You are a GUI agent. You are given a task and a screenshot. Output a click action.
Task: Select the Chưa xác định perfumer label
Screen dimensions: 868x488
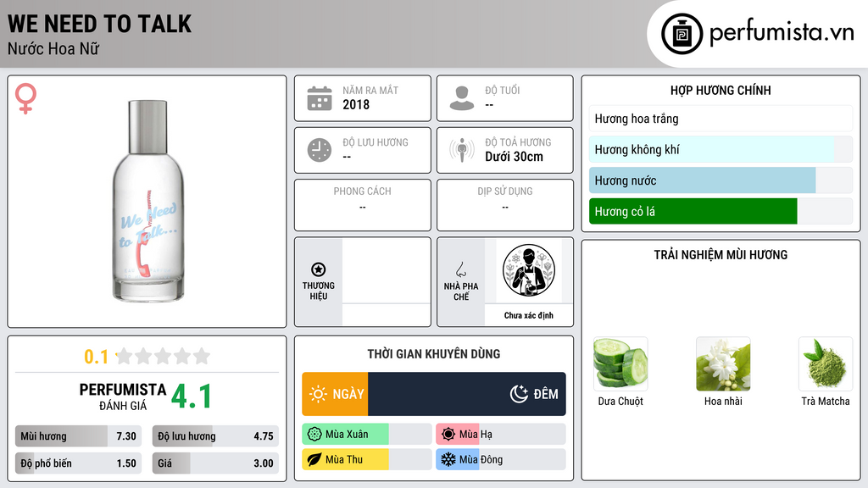(x=529, y=315)
